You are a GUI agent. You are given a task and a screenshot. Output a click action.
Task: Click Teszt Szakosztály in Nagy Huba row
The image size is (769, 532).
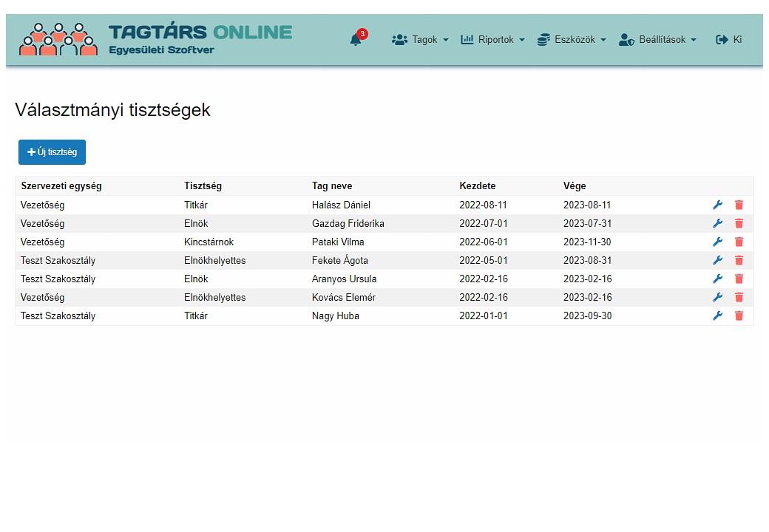58,316
